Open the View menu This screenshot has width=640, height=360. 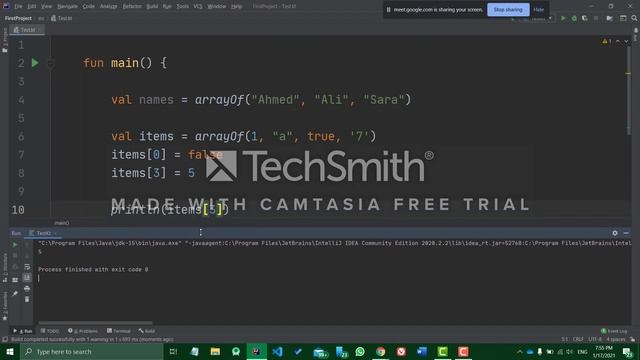[47, 6]
